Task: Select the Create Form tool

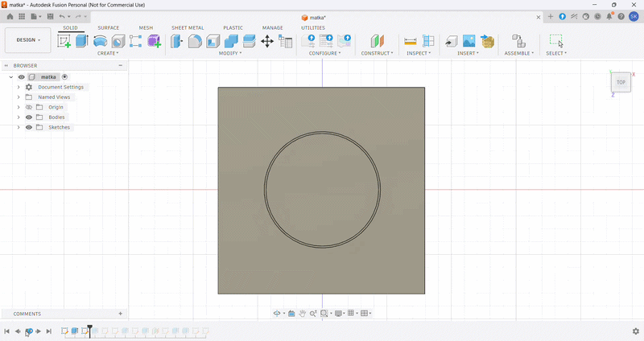Action: click(x=154, y=41)
